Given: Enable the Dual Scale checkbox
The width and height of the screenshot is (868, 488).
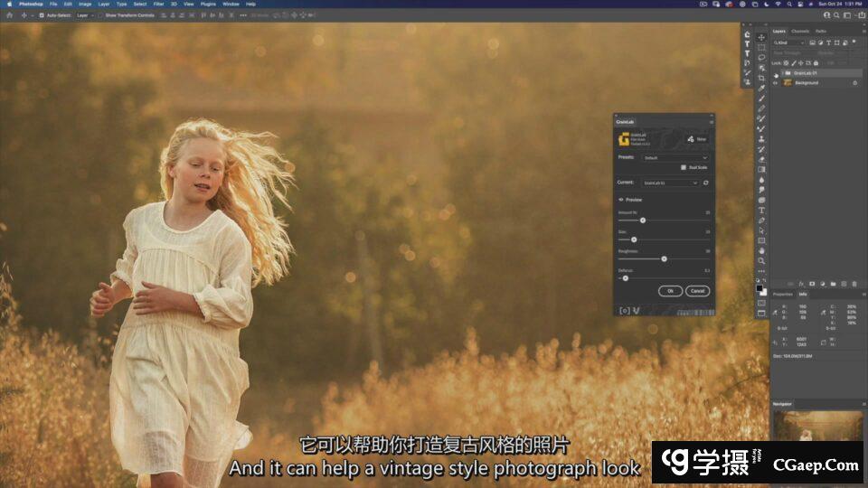Looking at the screenshot, I should pos(683,167).
